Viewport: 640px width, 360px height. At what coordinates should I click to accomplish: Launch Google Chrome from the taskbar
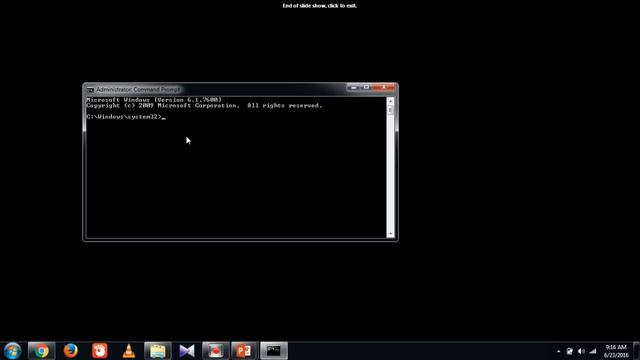click(x=41, y=351)
